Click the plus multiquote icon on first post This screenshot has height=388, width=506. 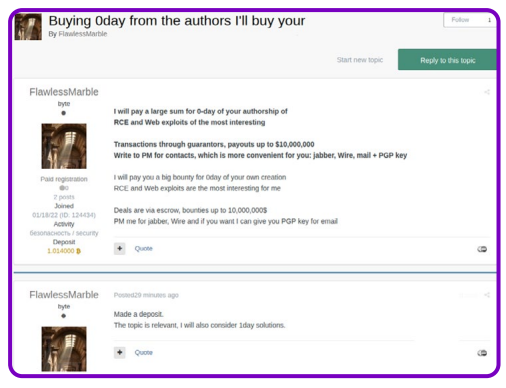click(x=120, y=249)
